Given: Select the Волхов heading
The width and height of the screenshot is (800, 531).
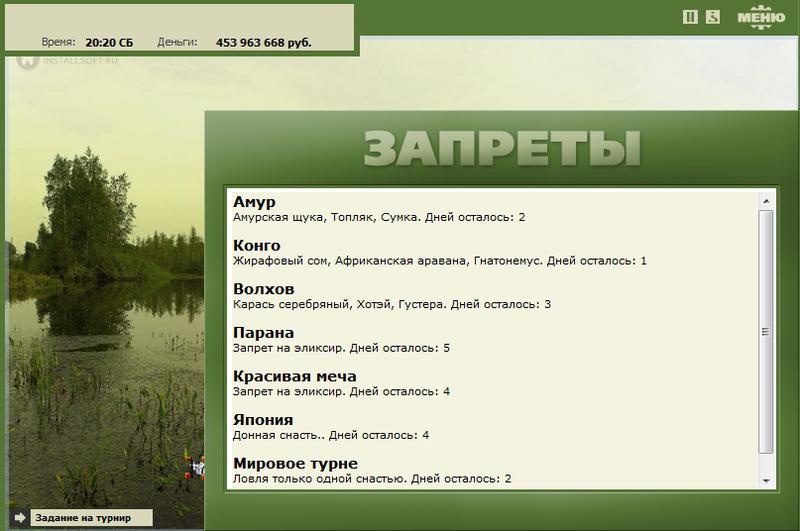Looking at the screenshot, I should 263,289.
